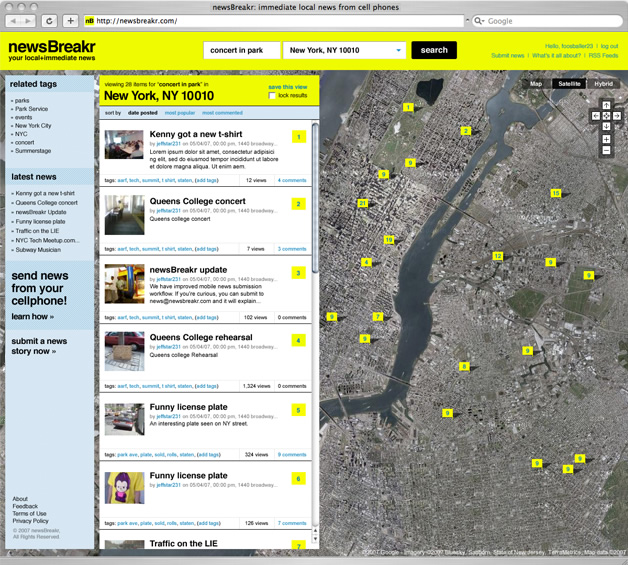Click the browser URL address field
This screenshot has height=565, width=628.
tap(274, 21)
